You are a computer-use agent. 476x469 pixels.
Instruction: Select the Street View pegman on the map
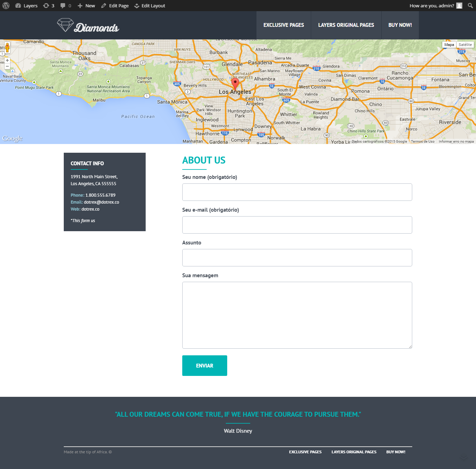[7, 47]
